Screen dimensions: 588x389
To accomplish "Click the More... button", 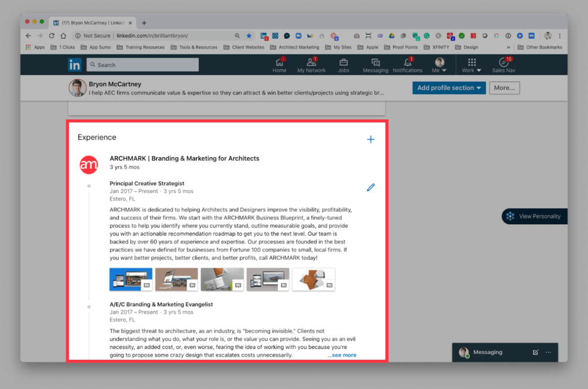I will click(x=505, y=88).
